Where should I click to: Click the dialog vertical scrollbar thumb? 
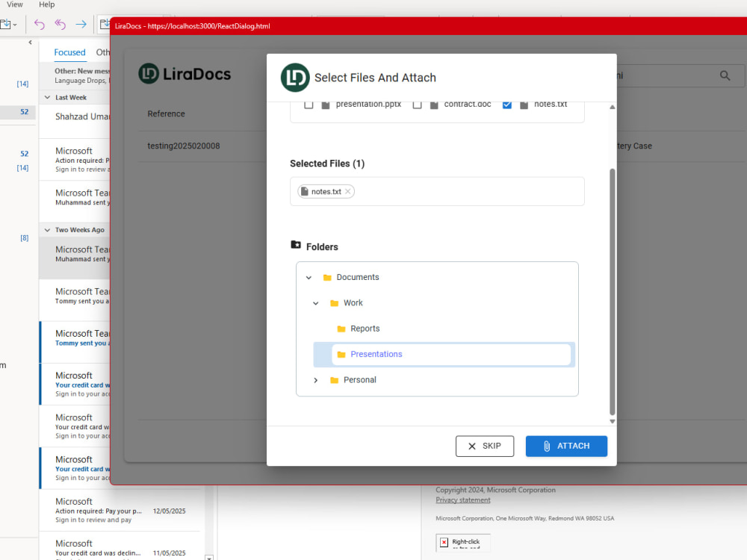(613, 291)
